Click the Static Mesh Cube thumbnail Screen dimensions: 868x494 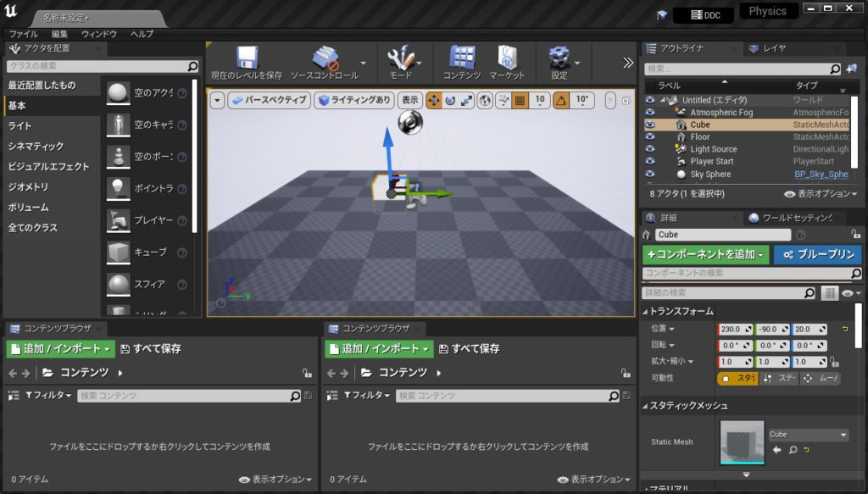click(742, 442)
